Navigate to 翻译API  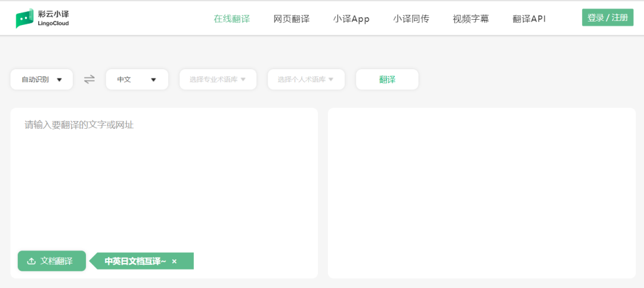pyautogui.click(x=529, y=18)
